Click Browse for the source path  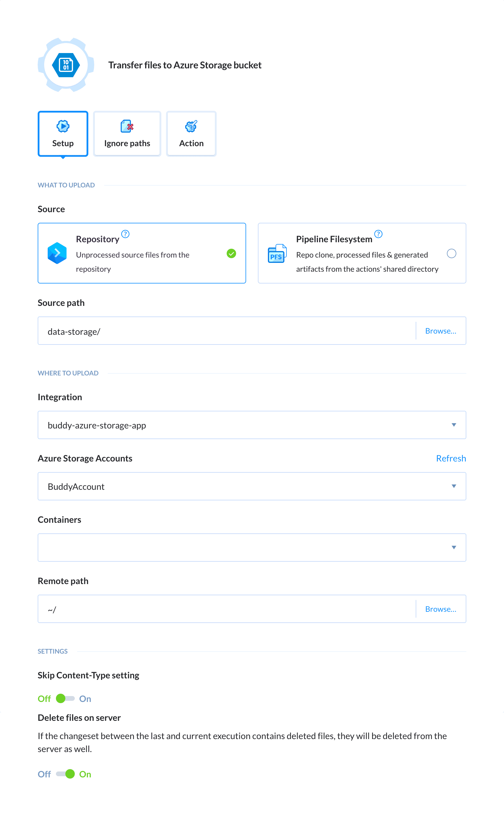[441, 331]
